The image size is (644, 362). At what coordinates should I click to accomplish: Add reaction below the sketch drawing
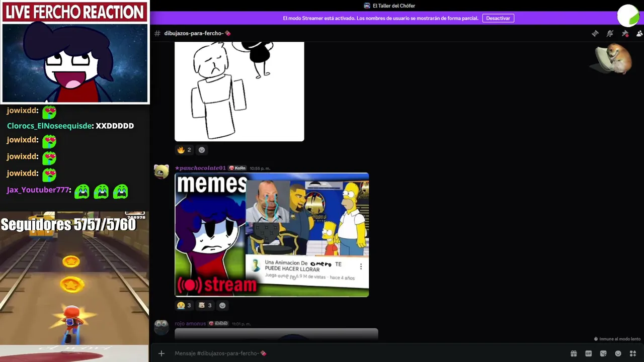(202, 150)
